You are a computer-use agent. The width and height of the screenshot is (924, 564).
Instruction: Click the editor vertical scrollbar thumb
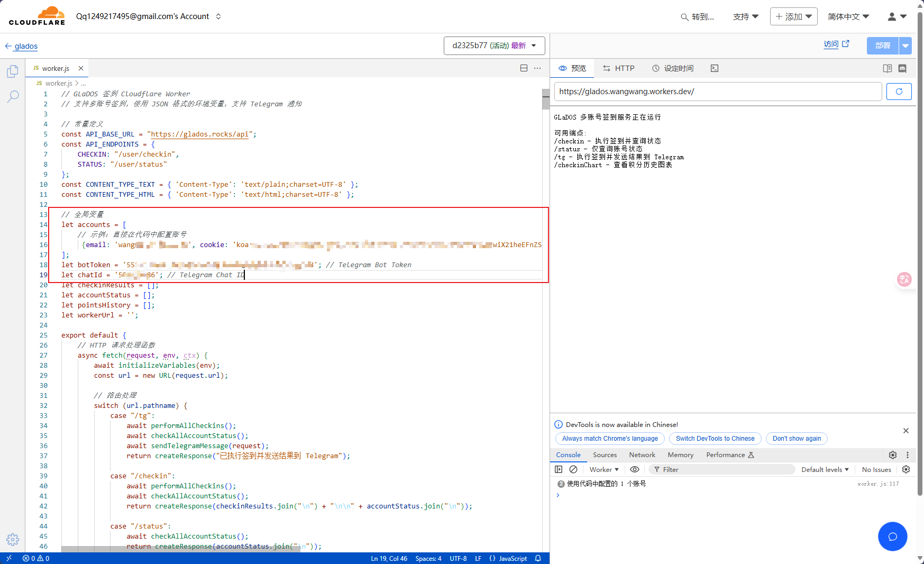coord(545,99)
